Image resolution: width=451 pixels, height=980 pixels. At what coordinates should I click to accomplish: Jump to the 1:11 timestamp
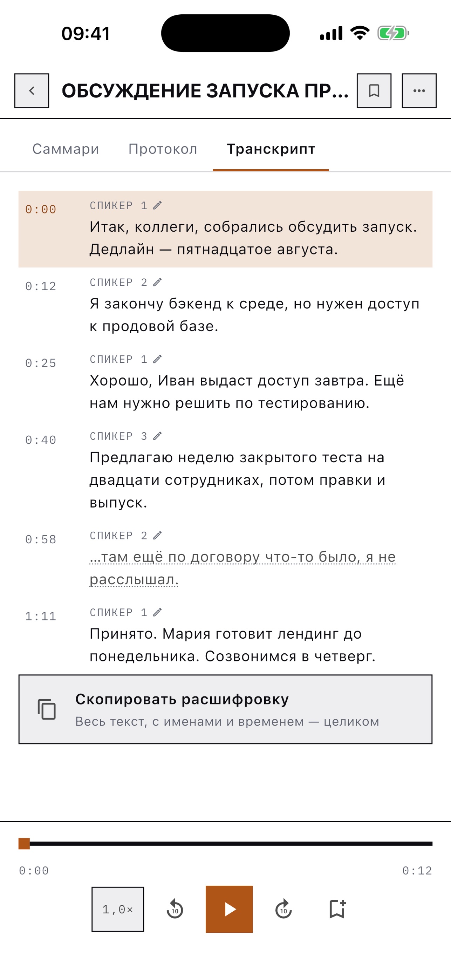click(41, 616)
